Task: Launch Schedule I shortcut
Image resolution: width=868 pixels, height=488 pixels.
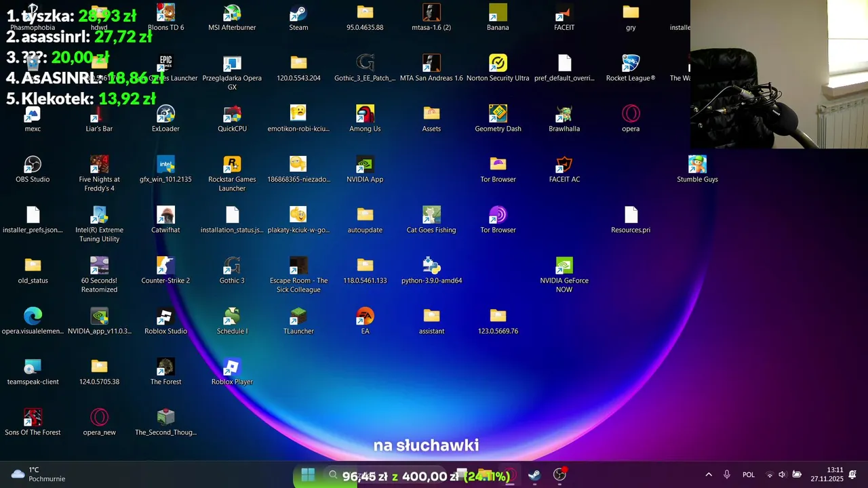Action: [232, 321]
